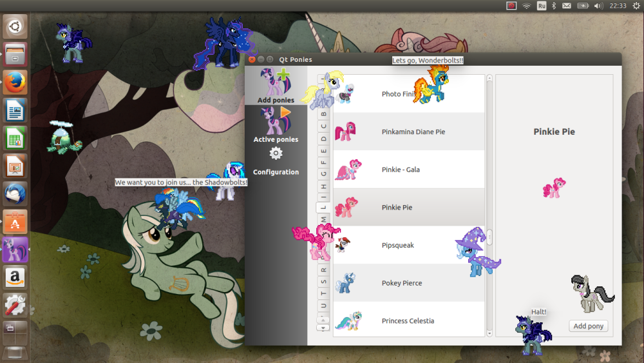Viewport: 644px width, 363px height.
Task: Open the Add ponies section
Action: [276, 86]
